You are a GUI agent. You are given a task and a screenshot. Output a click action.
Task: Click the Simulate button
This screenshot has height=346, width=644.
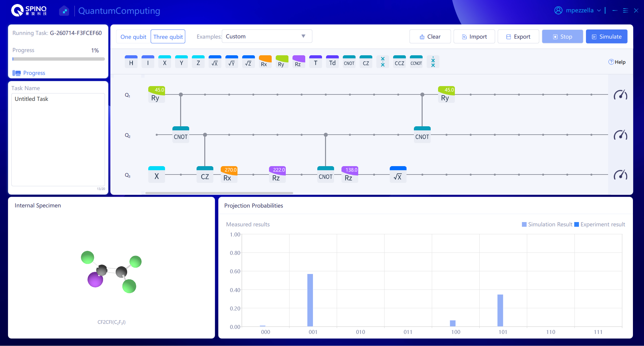coord(606,37)
